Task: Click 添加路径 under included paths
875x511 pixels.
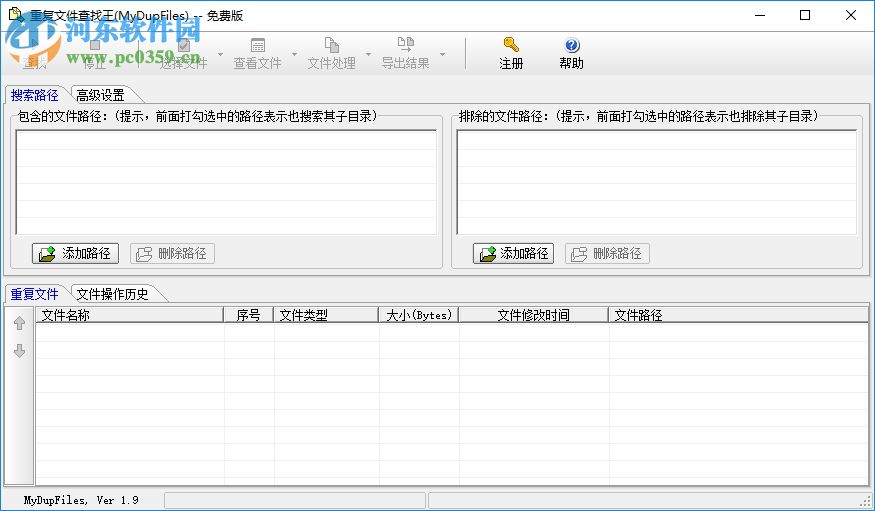Action: (75, 254)
